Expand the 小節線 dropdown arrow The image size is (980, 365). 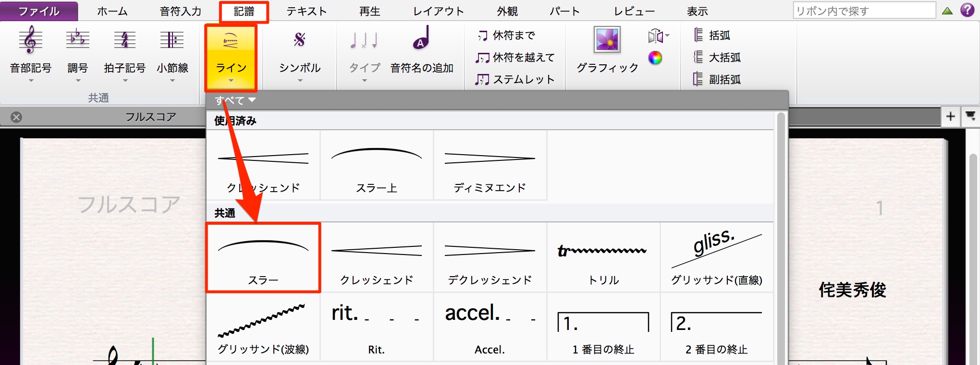172,81
